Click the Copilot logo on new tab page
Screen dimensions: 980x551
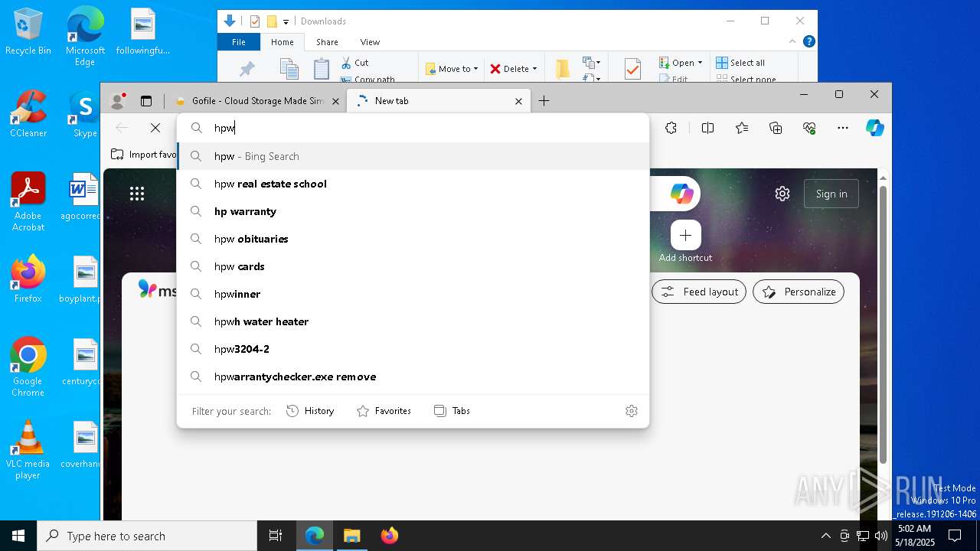681,194
